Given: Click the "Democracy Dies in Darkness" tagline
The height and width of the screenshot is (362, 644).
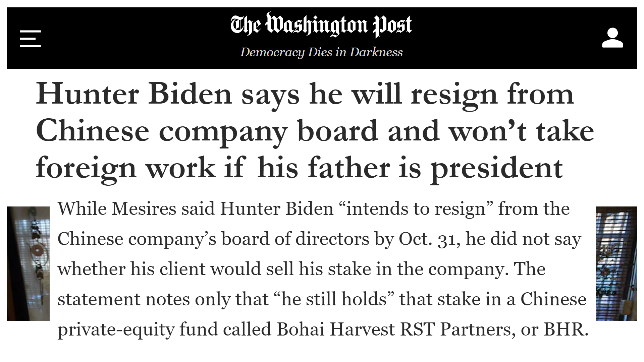Looking at the screenshot, I should click(321, 52).
